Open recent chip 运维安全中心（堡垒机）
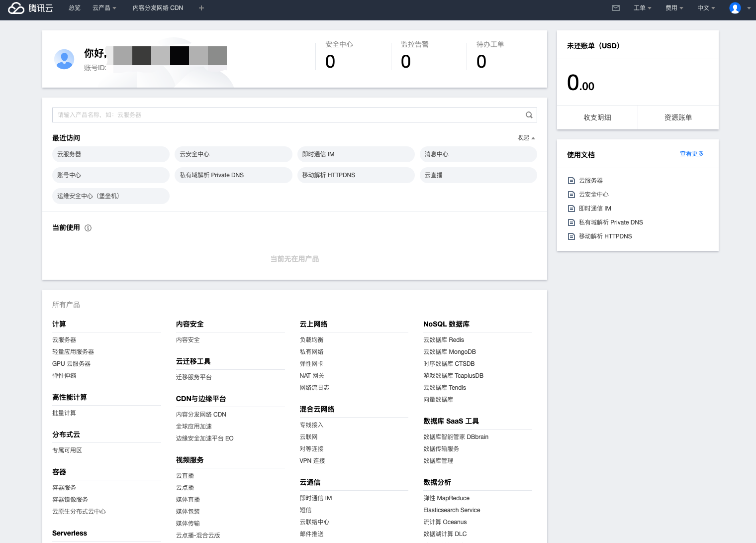Screen dimensions: 756x543 [111, 196]
